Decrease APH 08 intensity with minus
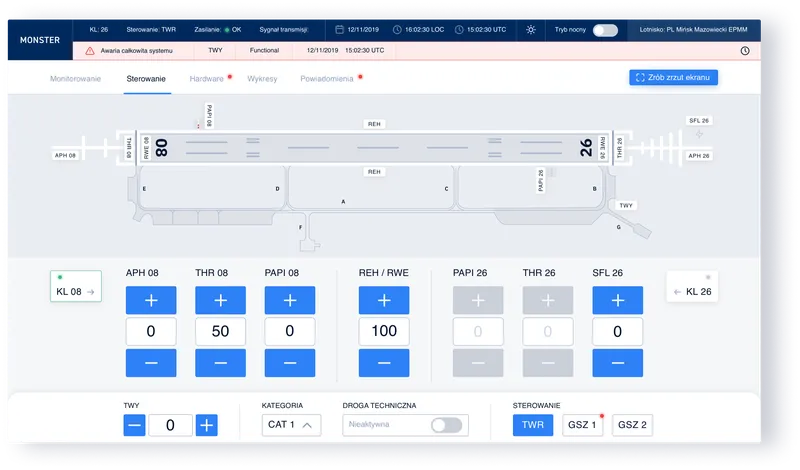This screenshot has width=800, height=470. click(x=151, y=363)
